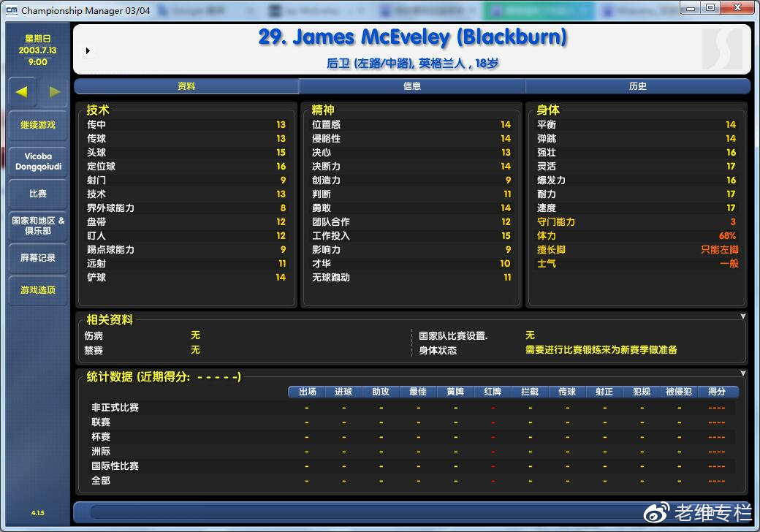This screenshot has width=760, height=532.
Task: Click the 士气 一般 row
Action: (x=636, y=264)
